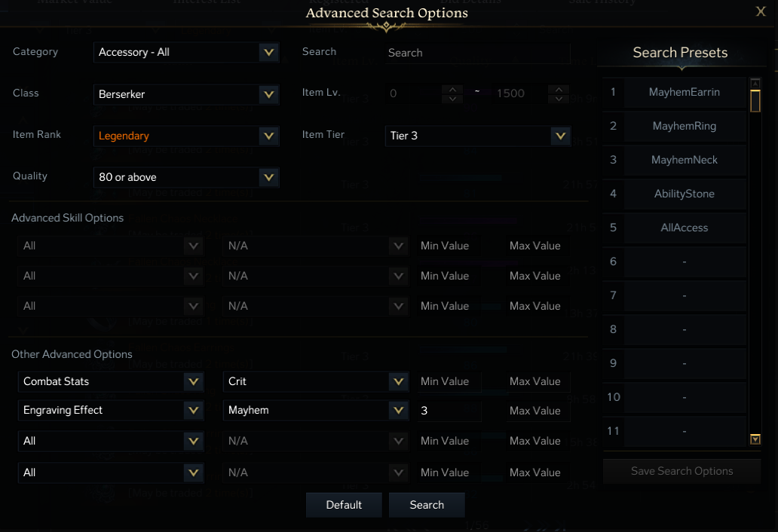This screenshot has width=778, height=532.
Task: Decrease the maximum Item Lv. stepper
Action: (x=559, y=99)
